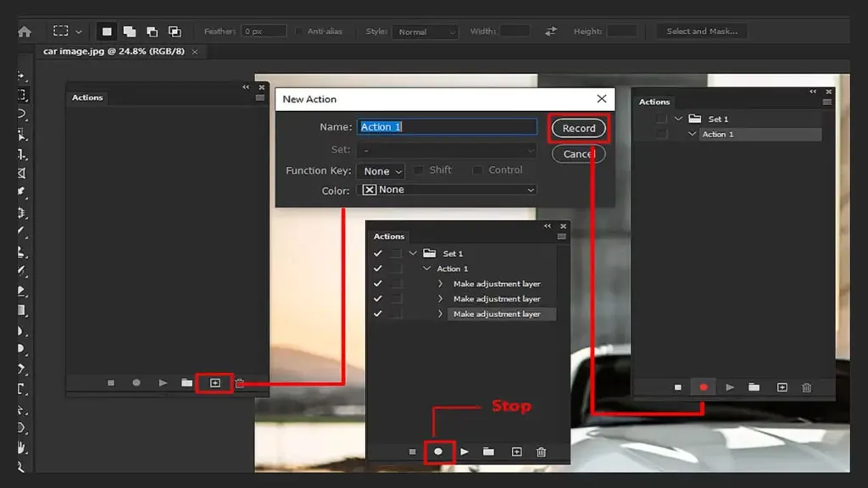The height and width of the screenshot is (488, 868).
Task: Choose the Subtract from selection icon
Action: click(x=153, y=31)
